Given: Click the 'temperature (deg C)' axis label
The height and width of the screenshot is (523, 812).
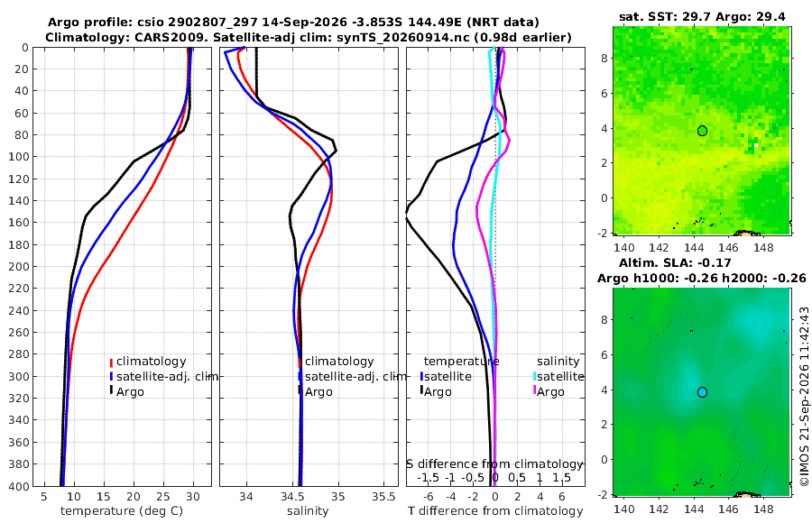Looking at the screenshot, I should pos(122,511).
